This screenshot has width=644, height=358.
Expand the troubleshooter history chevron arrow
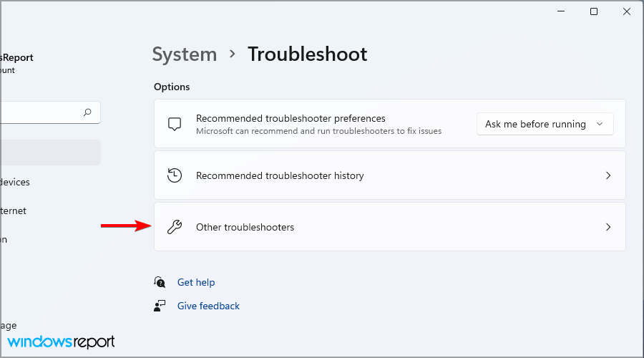pos(608,175)
